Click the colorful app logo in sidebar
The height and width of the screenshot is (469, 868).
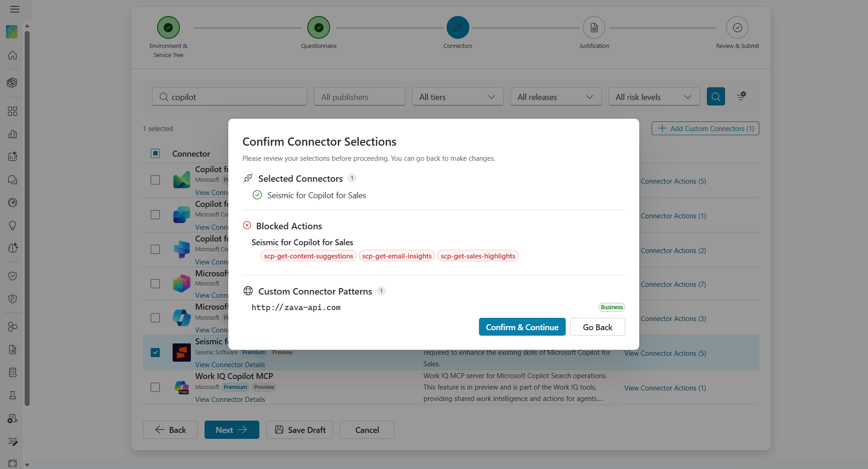coord(12,32)
